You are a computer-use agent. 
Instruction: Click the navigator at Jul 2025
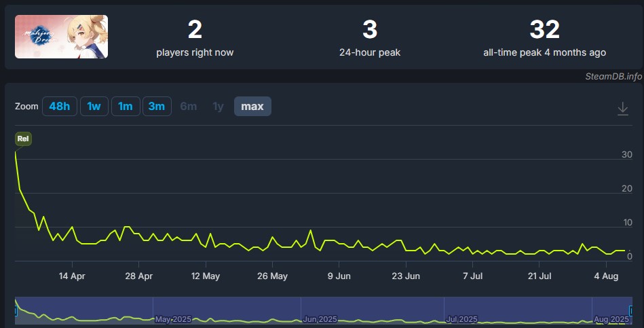pyautogui.click(x=461, y=319)
